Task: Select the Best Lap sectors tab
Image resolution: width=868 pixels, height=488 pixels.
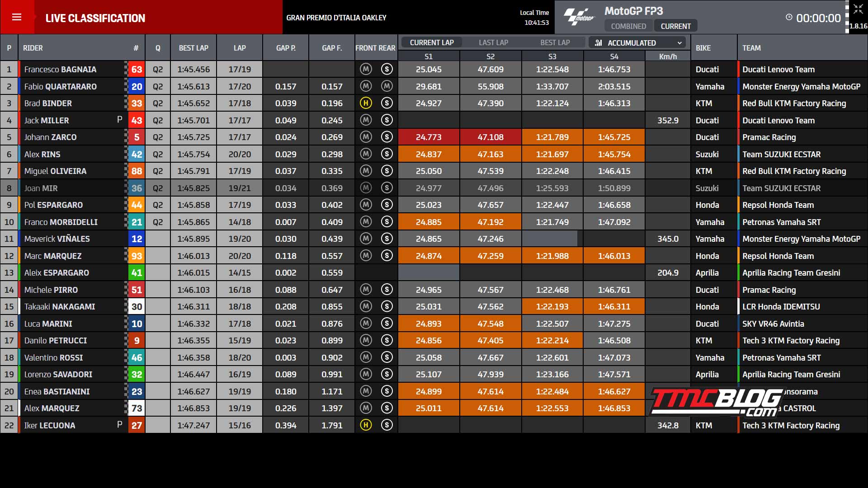Action: pos(555,42)
